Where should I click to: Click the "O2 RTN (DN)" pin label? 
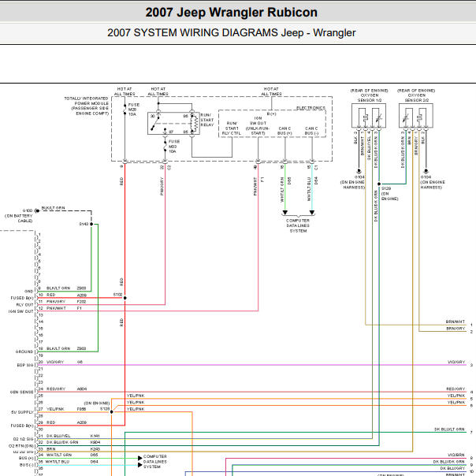pyautogui.click(x=21, y=445)
